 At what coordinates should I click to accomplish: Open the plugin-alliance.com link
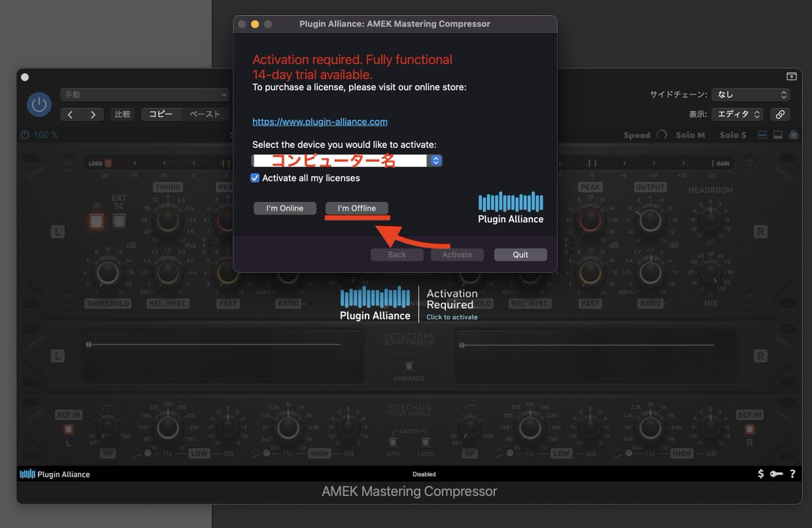click(320, 122)
